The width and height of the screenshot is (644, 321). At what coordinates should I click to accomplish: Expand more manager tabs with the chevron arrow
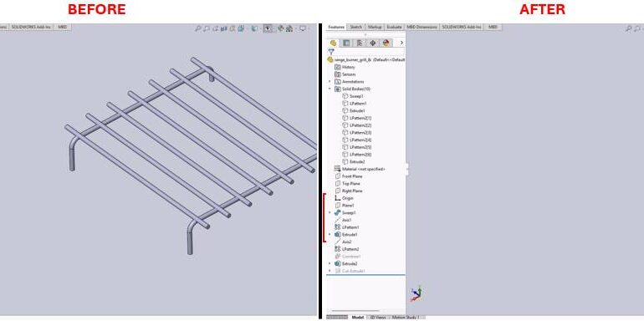401,43
